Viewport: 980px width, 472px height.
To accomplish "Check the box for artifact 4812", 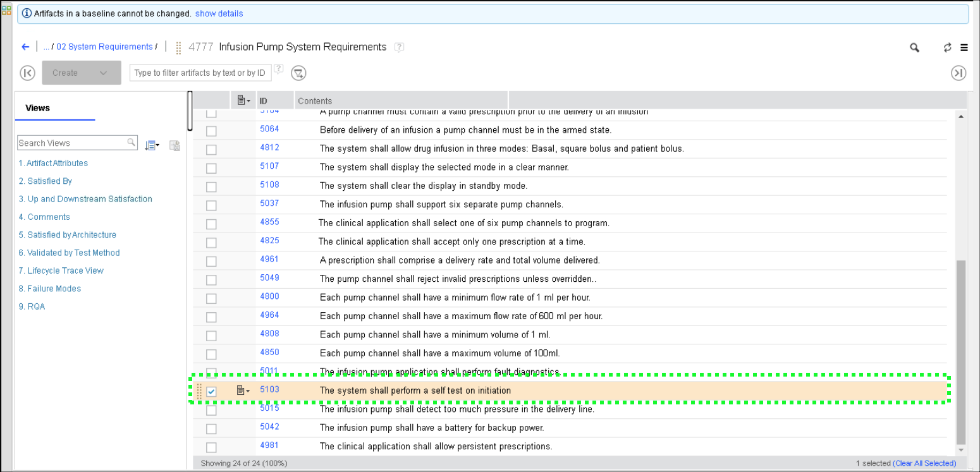I will coord(211,150).
